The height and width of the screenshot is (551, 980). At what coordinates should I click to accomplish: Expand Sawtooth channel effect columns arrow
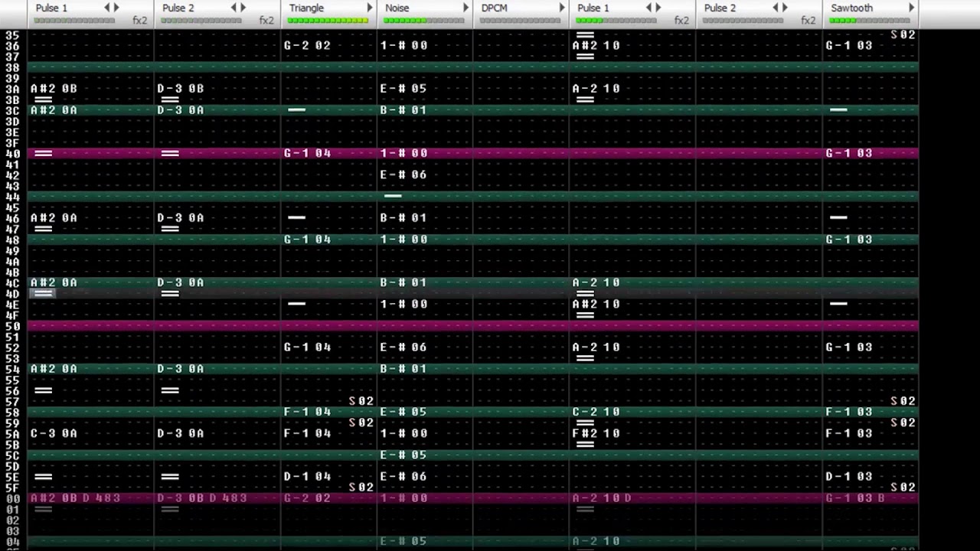tap(911, 8)
